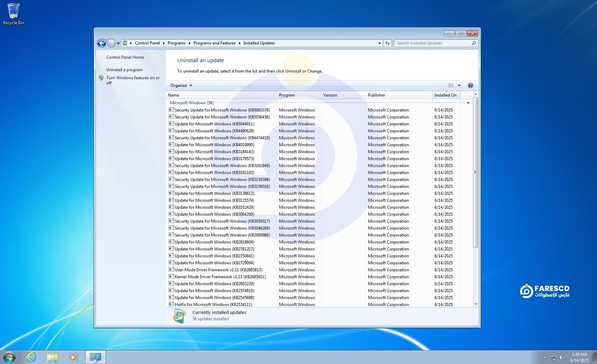
Task: Open the dropdown arrow after Control Panel breadcrumb
Action: click(x=164, y=43)
